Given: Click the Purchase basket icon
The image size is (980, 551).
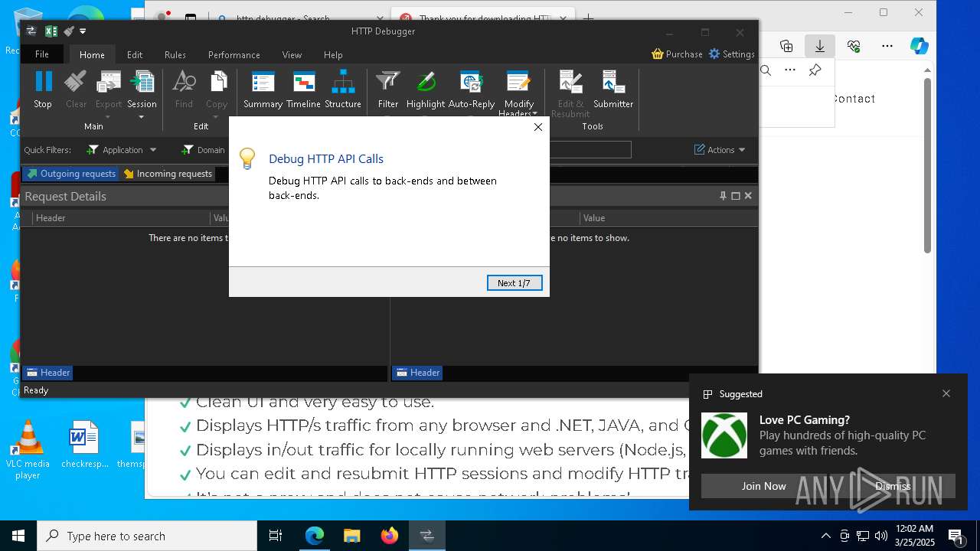Looking at the screenshot, I should pos(658,54).
